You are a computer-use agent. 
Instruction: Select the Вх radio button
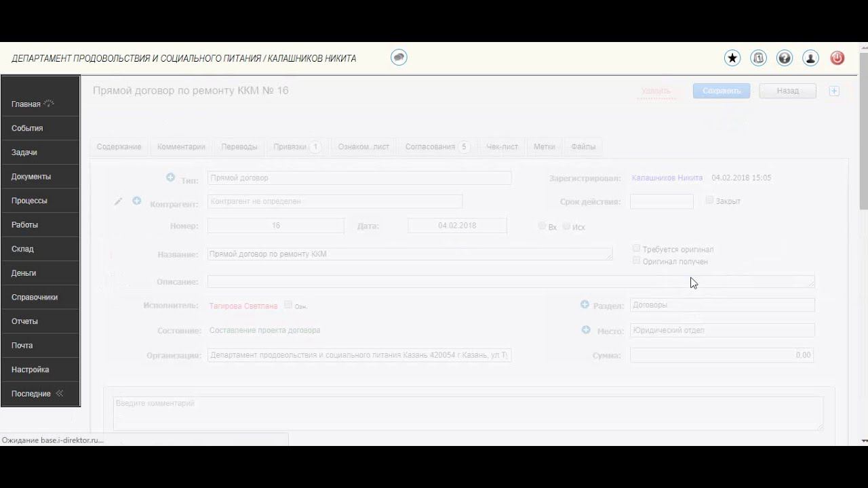[x=542, y=226]
